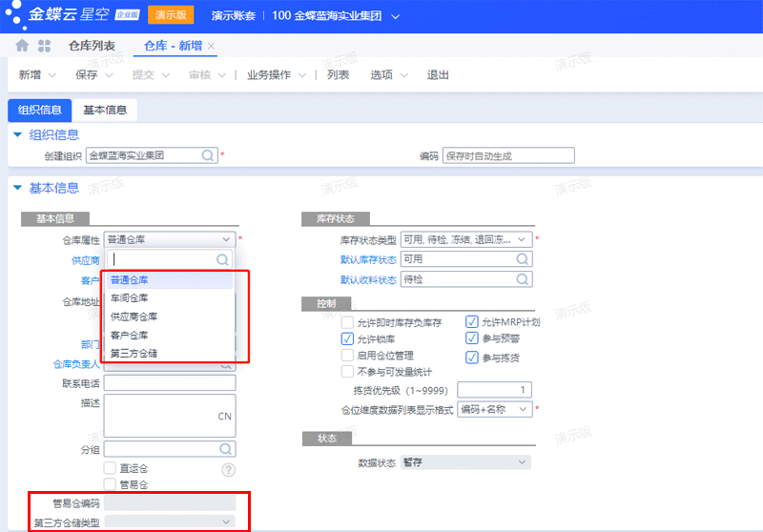Select 供应商仓库 option
The image size is (763, 532).
coord(170,317)
